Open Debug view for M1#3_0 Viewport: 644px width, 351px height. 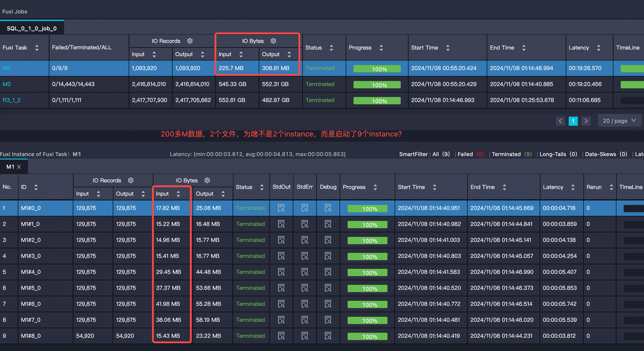[328, 256]
